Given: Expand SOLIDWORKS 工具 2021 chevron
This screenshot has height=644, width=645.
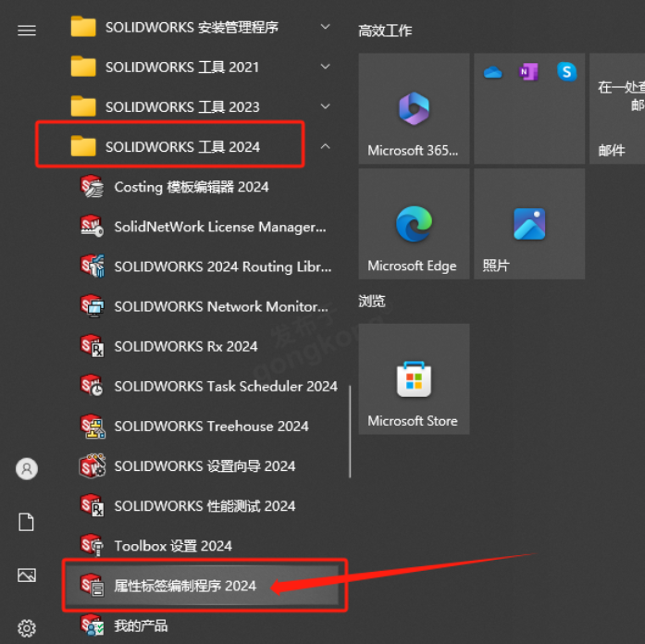Looking at the screenshot, I should coord(325,67).
